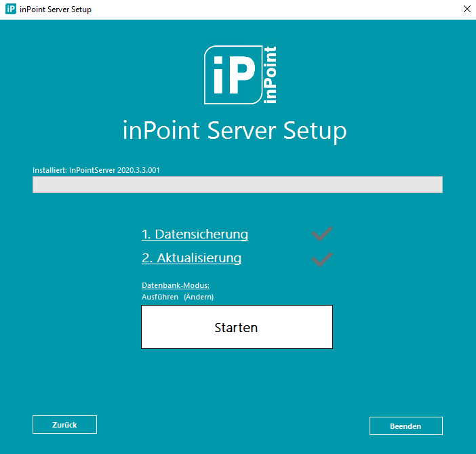Screen dimensions: 476x454
Task: Go back with the Zurück button
Action: pos(64,425)
